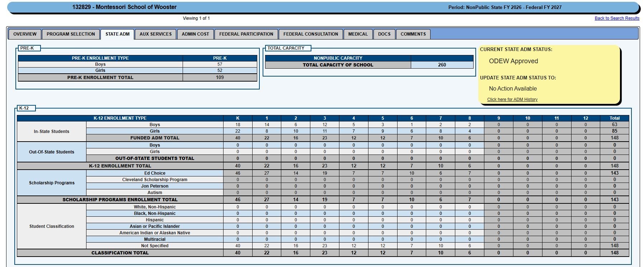Click the Pre-K Enrollment Type header
Viewport: 644px width, 267px height.
(x=100, y=58)
